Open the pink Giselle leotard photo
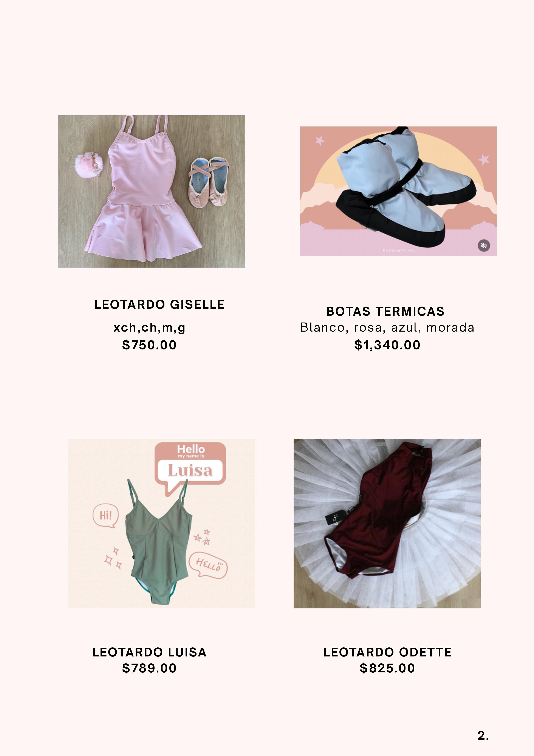Viewport: 534px width, 756px height. click(151, 191)
